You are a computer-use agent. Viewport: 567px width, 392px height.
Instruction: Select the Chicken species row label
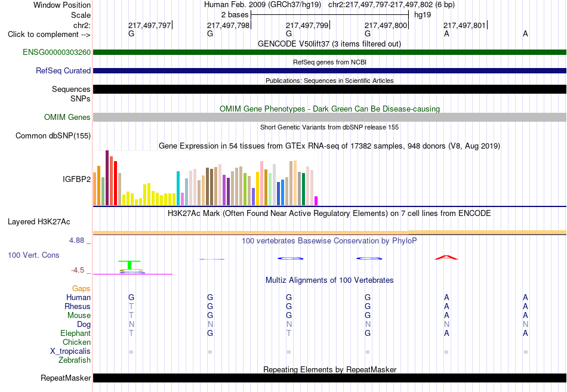76,342
